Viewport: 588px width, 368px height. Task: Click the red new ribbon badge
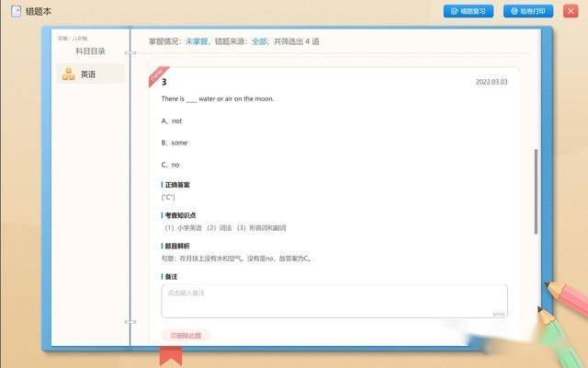click(x=157, y=75)
